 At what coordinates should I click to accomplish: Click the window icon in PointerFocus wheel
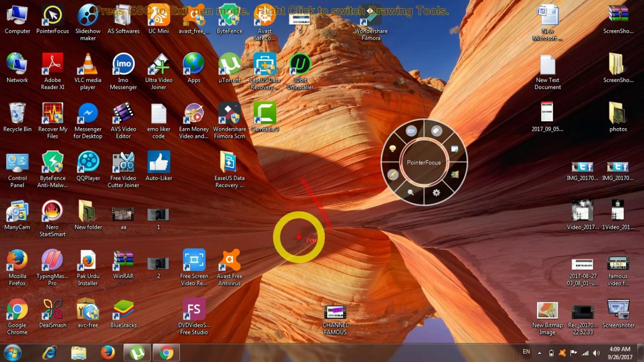click(x=455, y=149)
